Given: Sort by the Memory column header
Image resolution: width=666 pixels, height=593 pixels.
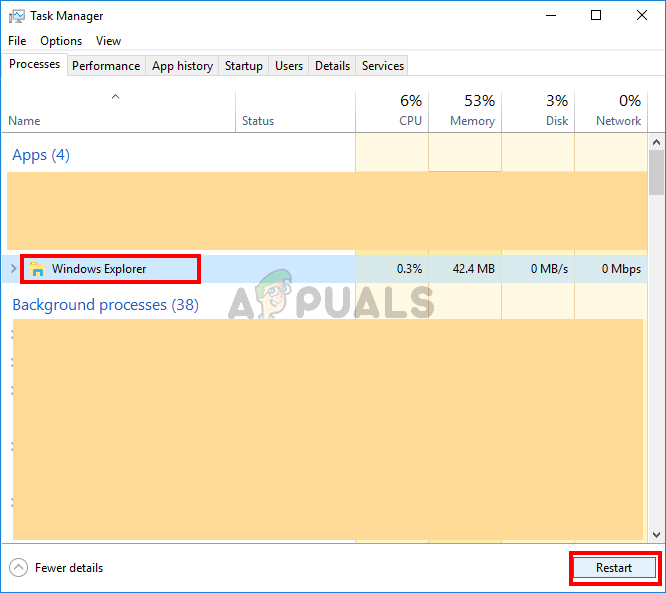Looking at the screenshot, I should click(x=465, y=111).
